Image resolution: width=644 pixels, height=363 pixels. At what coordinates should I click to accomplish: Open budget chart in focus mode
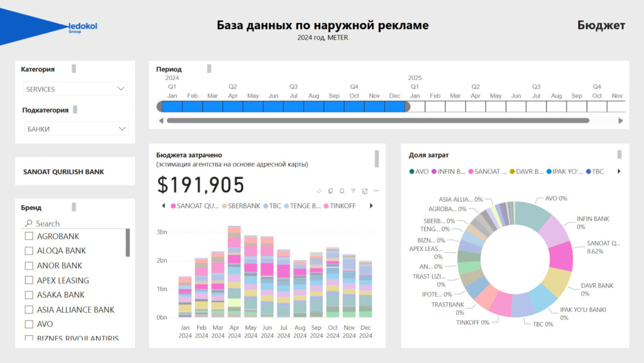(x=365, y=191)
